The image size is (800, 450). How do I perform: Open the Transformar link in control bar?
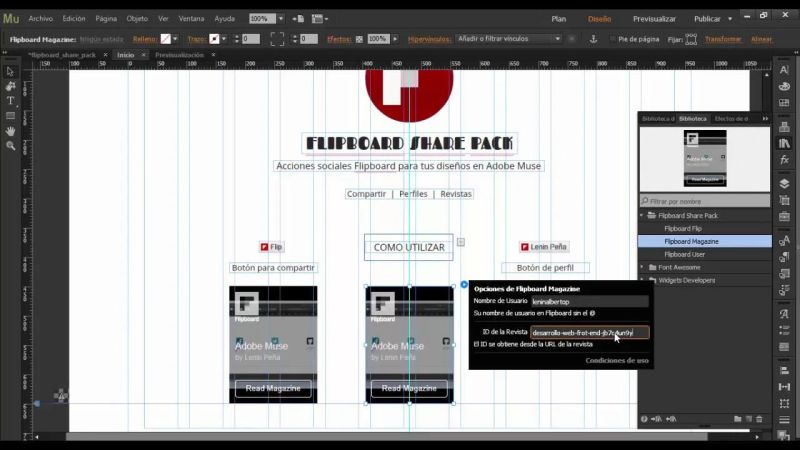pyautogui.click(x=723, y=39)
